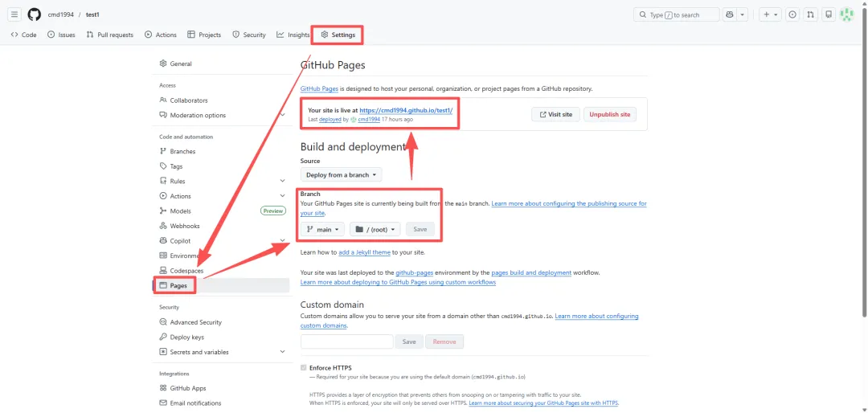This screenshot has height=413, width=868.
Task: Click the Branch section Save button
Action: [x=420, y=229]
